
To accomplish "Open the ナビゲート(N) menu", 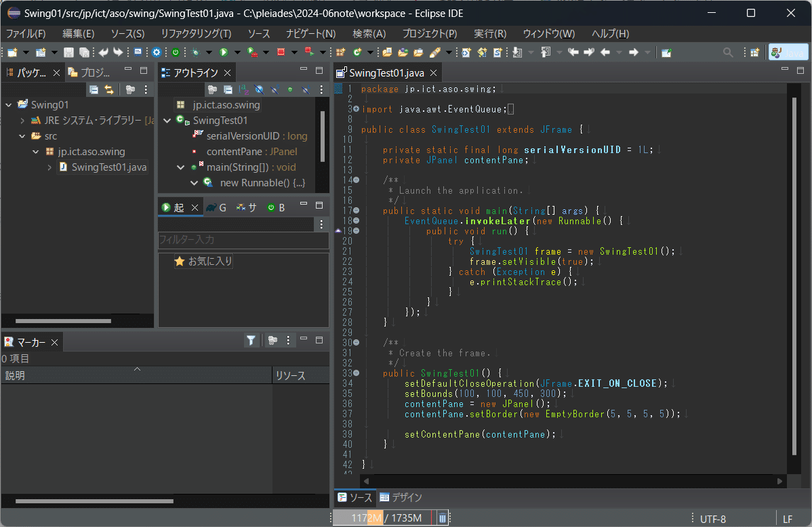I will pos(311,34).
